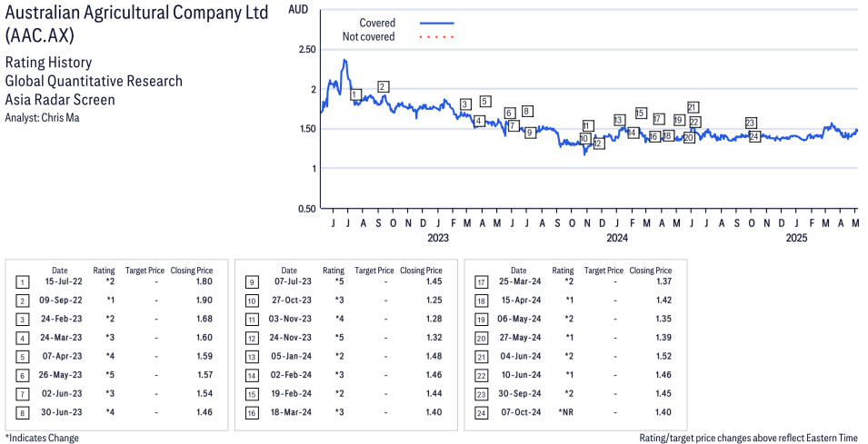
Task: Click the 1.52 closing price
Action: 663,356
